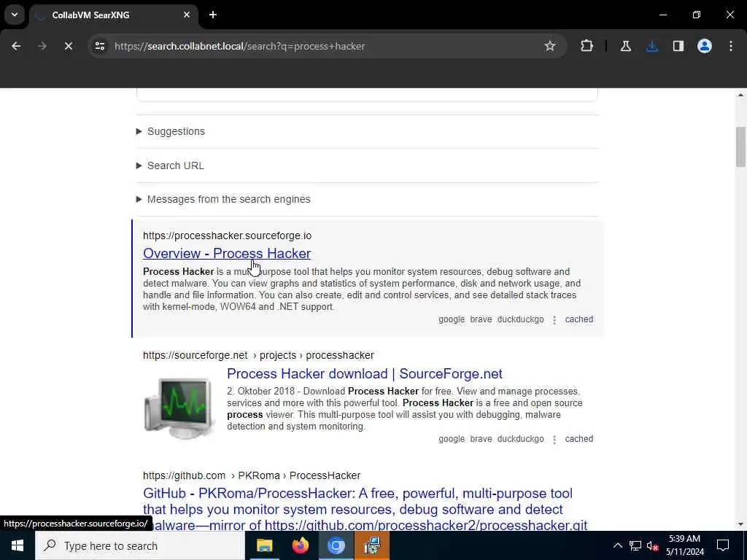The width and height of the screenshot is (747, 560).
Task: Open Overview - Process Hacker result
Action: tap(227, 253)
